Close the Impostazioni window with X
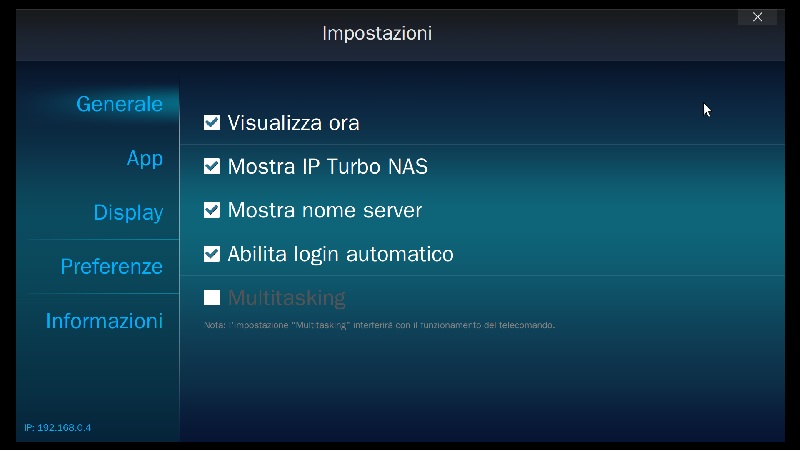Viewport: 800px width, 451px height. [757, 17]
